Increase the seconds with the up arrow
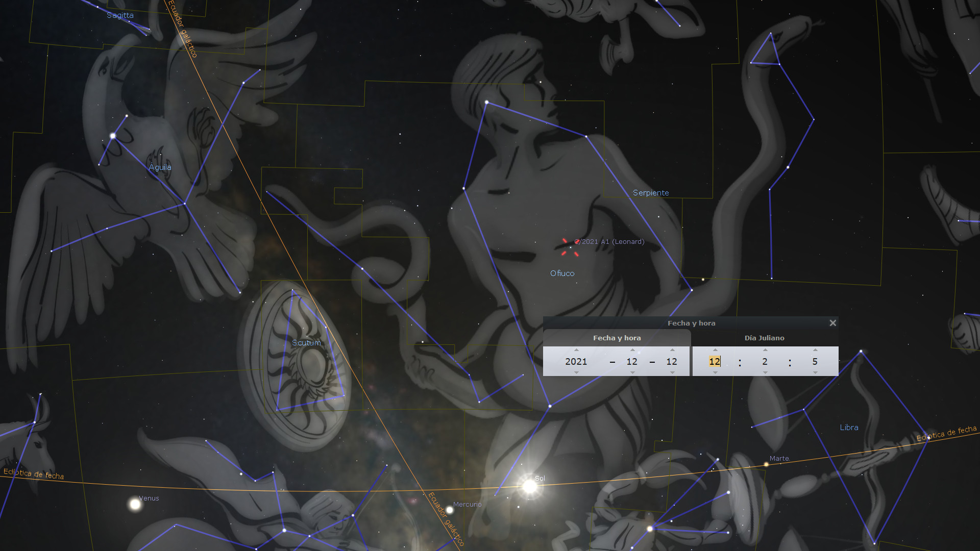Viewport: 980px width, 551px height. click(815, 350)
